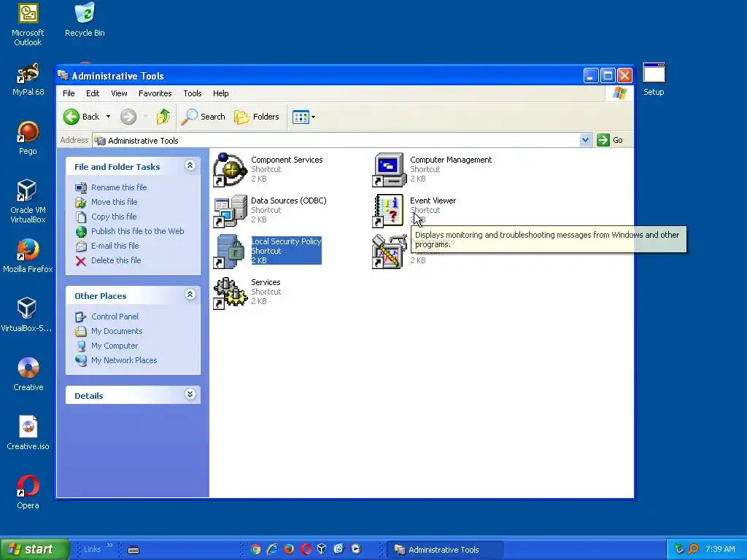This screenshot has height=560, width=747.
Task: Launch Internet Explorer from quick launch
Action: click(273, 550)
